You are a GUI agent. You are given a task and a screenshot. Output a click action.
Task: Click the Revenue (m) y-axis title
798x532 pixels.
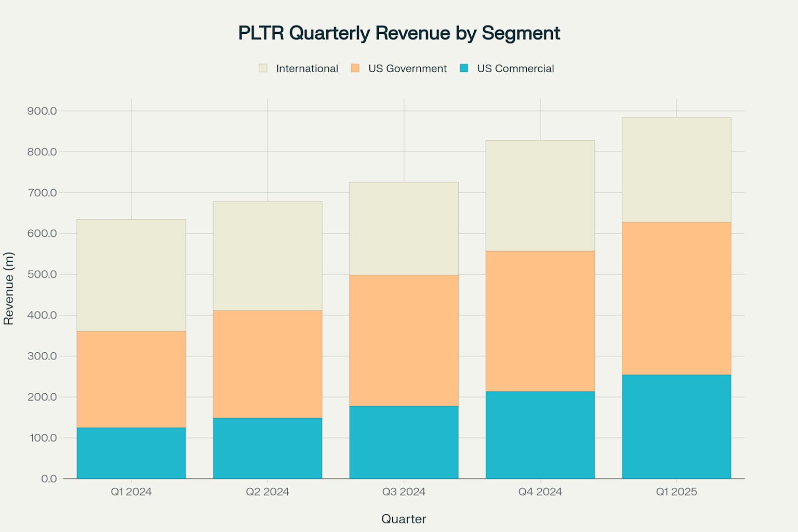coord(8,288)
